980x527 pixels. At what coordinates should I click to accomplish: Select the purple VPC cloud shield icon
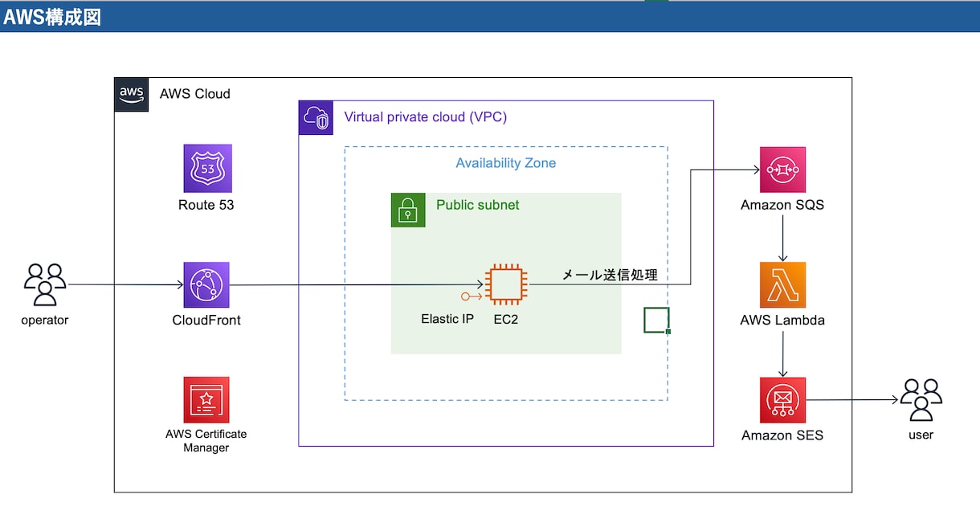point(316,118)
